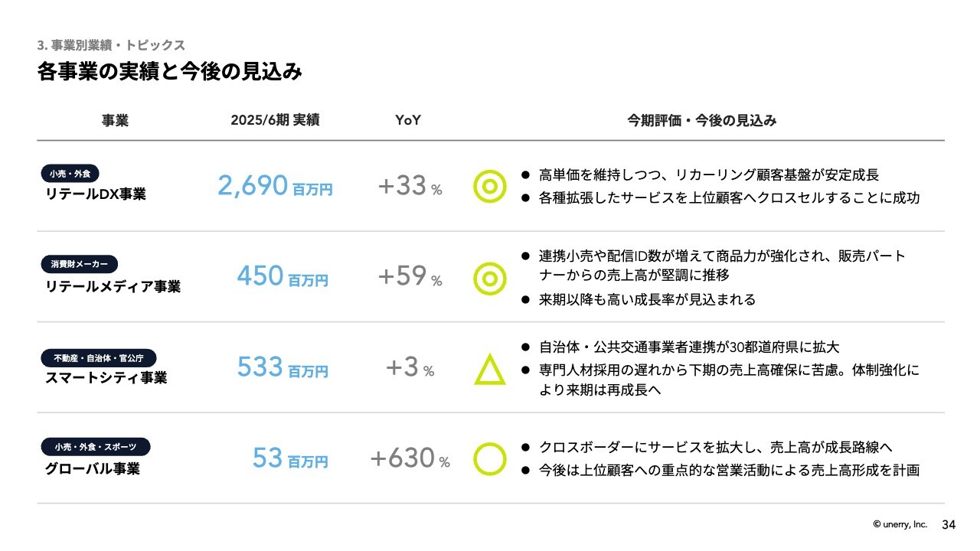The height and width of the screenshot is (551, 980).
Task: Click the 533 百万円 revenue figure
Action: click(283, 367)
